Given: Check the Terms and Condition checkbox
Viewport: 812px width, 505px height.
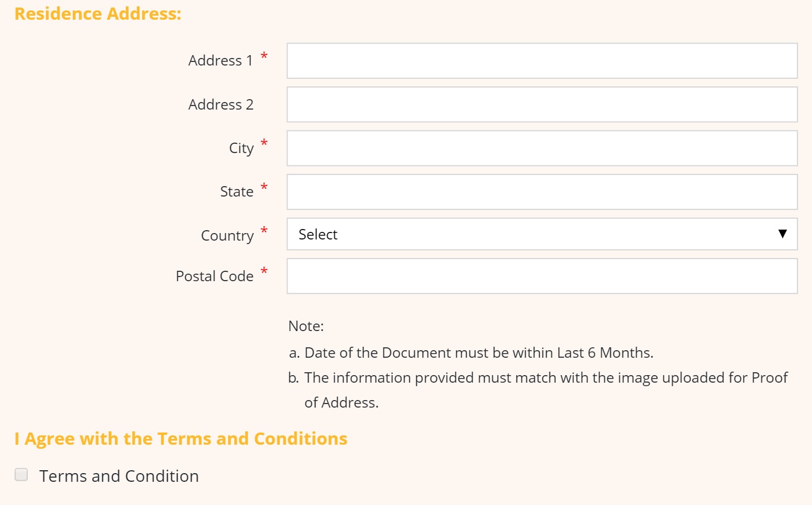Looking at the screenshot, I should click(21, 475).
